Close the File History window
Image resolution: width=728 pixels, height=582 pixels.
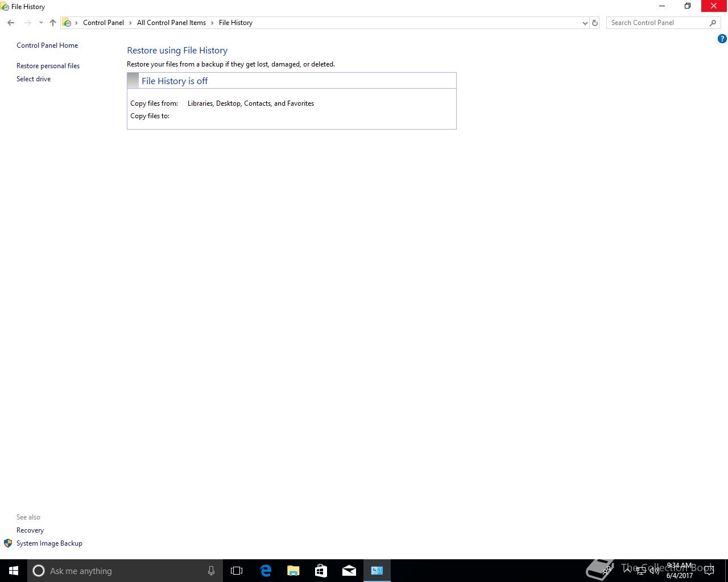(714, 6)
